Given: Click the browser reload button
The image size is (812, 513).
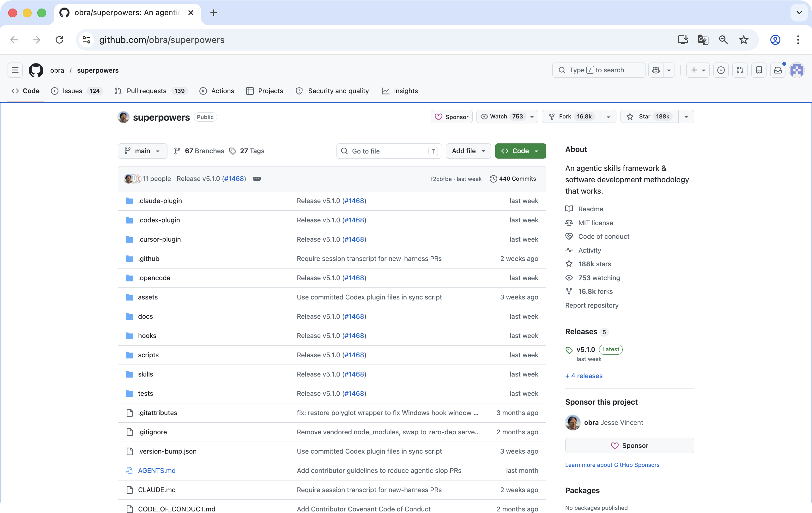Looking at the screenshot, I should pyautogui.click(x=59, y=40).
